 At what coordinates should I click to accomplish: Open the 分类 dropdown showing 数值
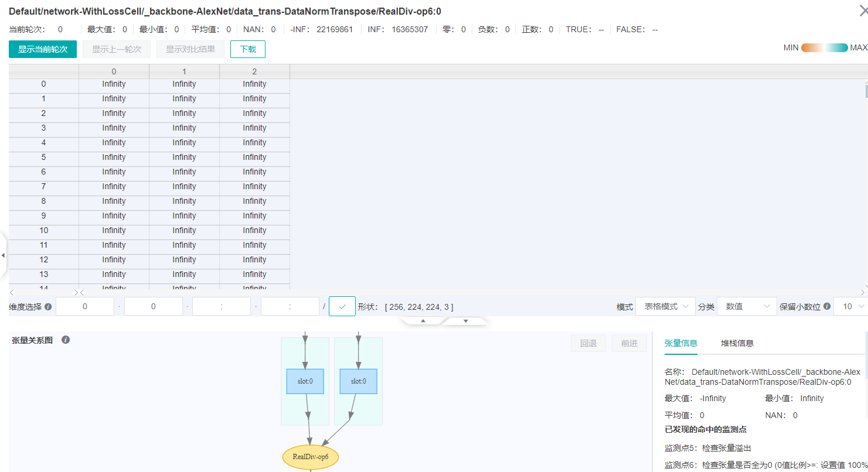[747, 306]
